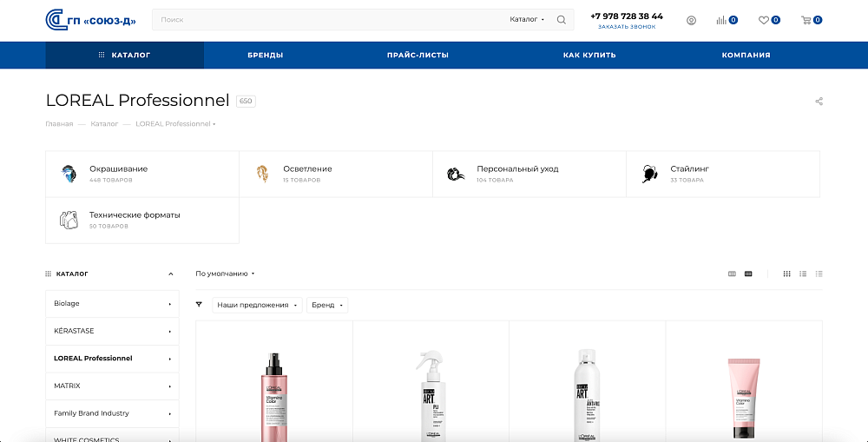The height and width of the screenshot is (442, 868).
Task: Click the grid icon beside sidebar КАТАЛОГ
Action: [48, 274]
